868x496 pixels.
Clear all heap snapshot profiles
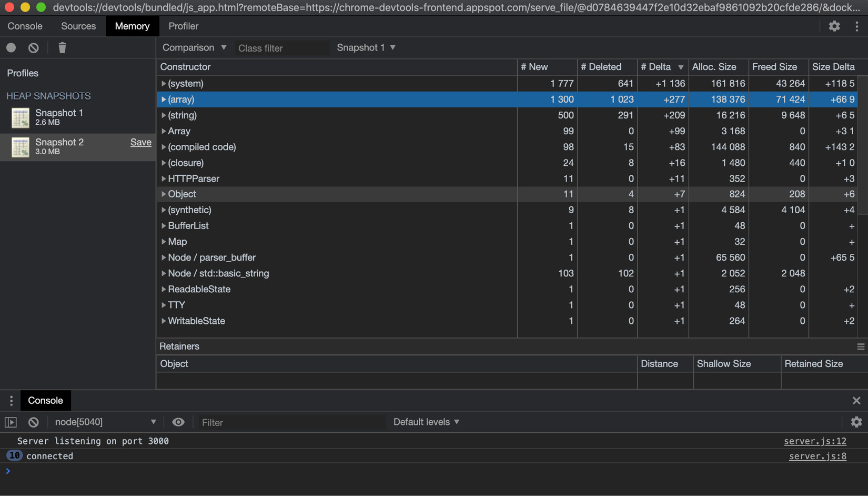[x=33, y=47]
